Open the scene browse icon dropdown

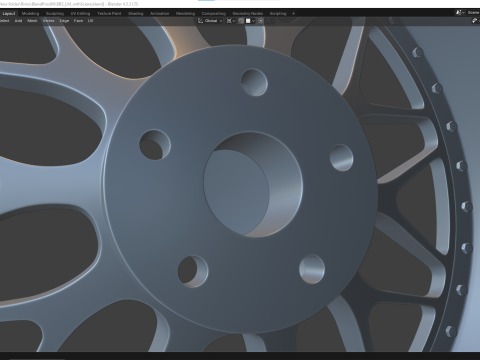[x=460, y=13]
